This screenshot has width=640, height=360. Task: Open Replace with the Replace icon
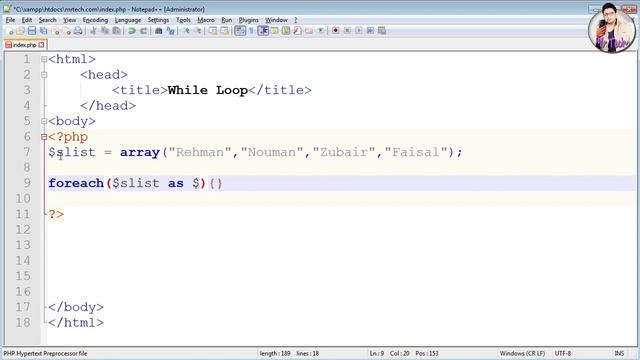pos(170,31)
